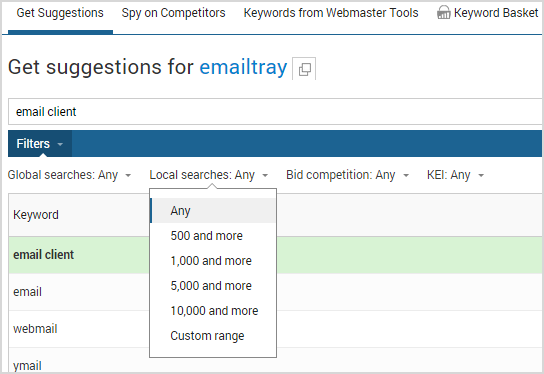Select the webmail keyword row
544x374 pixels.
coord(276,329)
